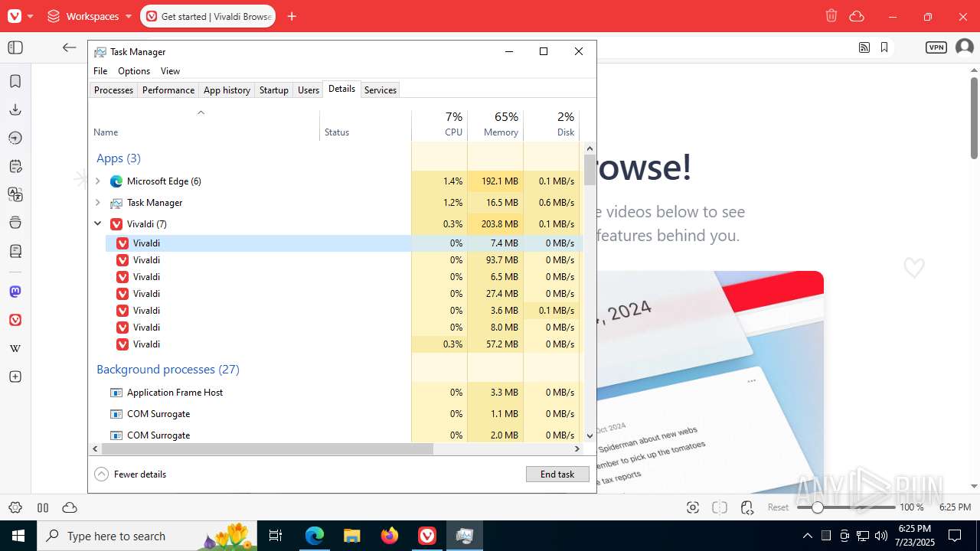Viewport: 980px width, 551px height.
Task: Sort by the CPU column header
Action: pyautogui.click(x=440, y=126)
